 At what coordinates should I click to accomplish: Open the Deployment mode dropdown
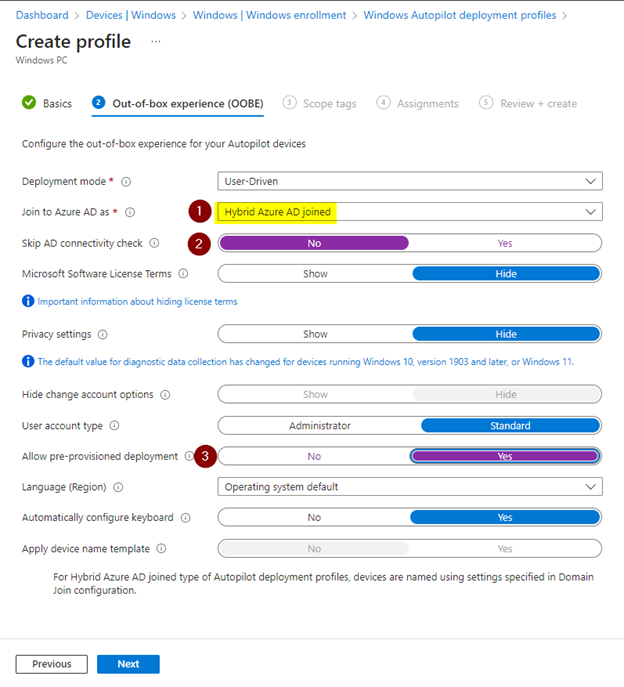(410, 181)
